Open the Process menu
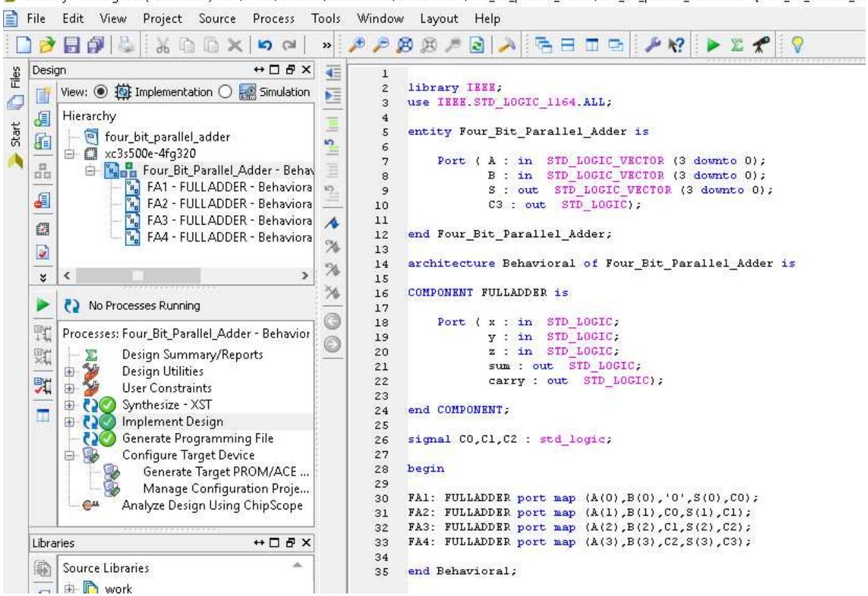 pos(273,19)
